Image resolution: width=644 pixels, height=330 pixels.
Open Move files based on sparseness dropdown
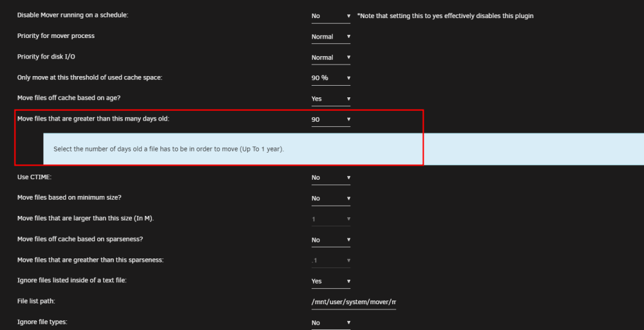click(330, 240)
